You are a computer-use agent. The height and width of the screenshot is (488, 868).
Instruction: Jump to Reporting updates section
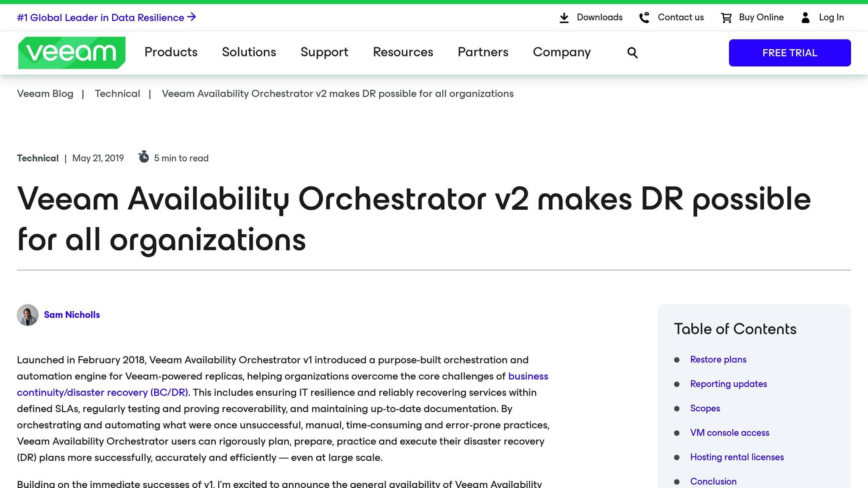pyautogui.click(x=729, y=384)
